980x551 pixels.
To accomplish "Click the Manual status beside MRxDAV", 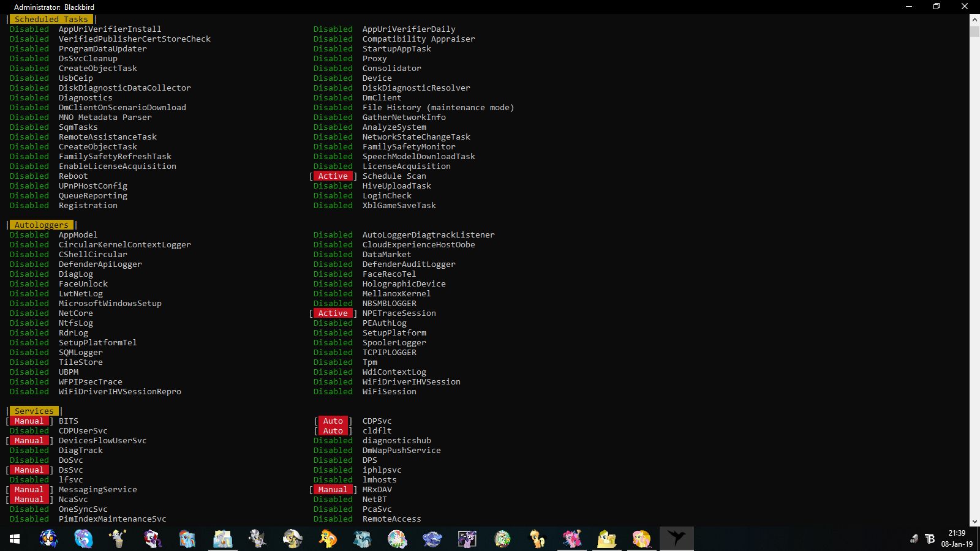I will click(333, 489).
